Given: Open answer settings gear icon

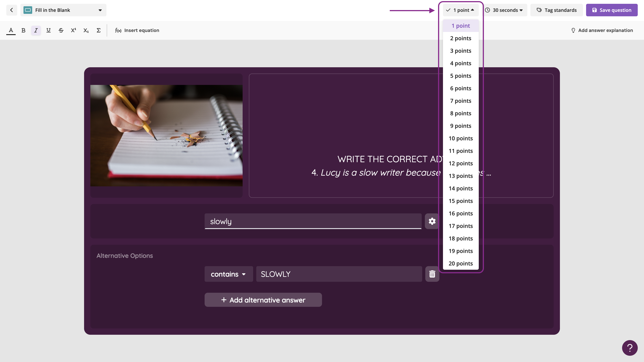Looking at the screenshot, I should point(432,221).
